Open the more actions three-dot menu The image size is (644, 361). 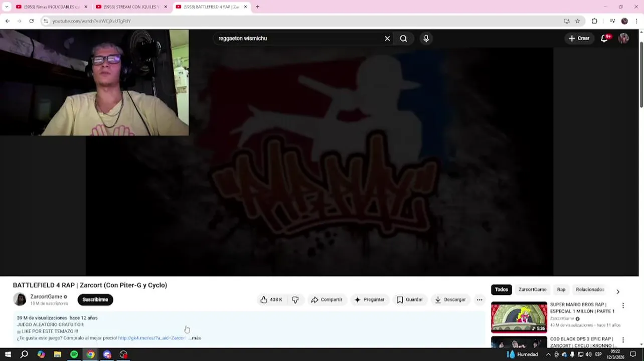(479, 300)
